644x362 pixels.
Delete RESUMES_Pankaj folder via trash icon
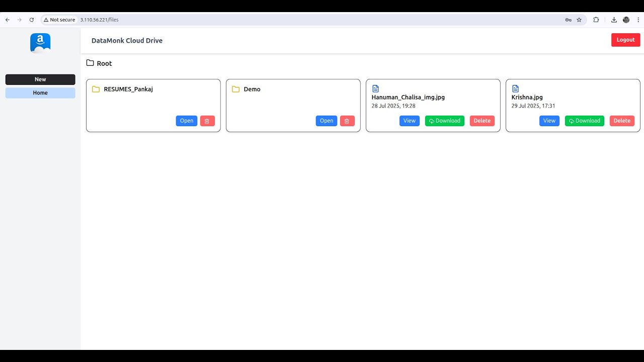(x=207, y=121)
